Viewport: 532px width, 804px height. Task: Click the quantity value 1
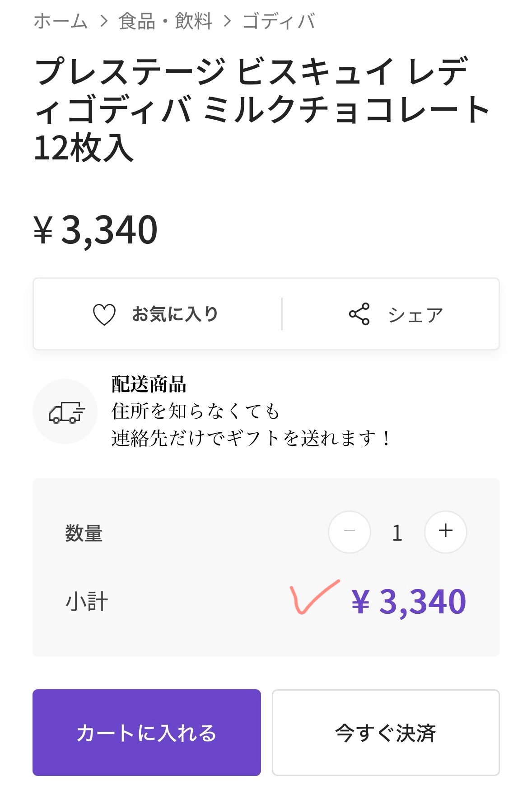tap(397, 533)
